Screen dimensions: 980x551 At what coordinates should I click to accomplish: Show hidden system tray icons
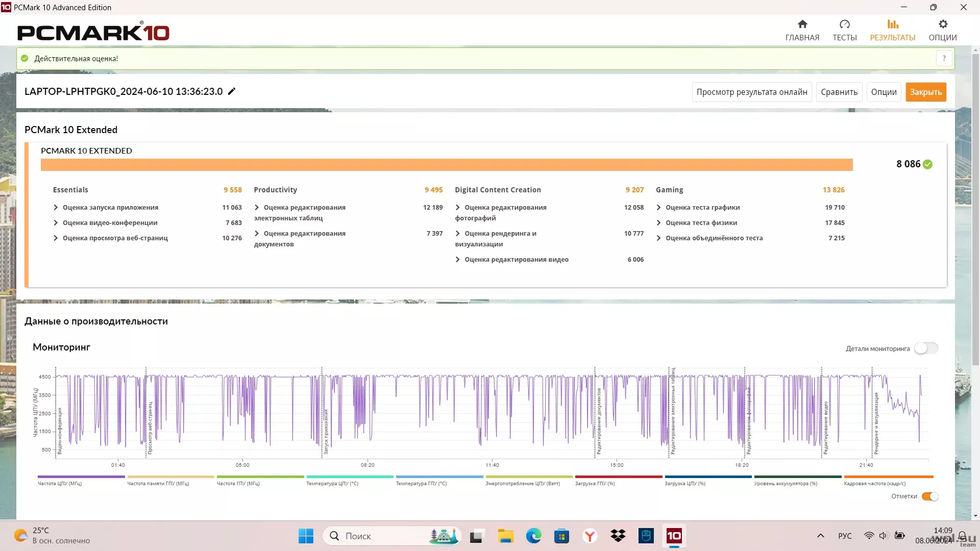click(820, 536)
